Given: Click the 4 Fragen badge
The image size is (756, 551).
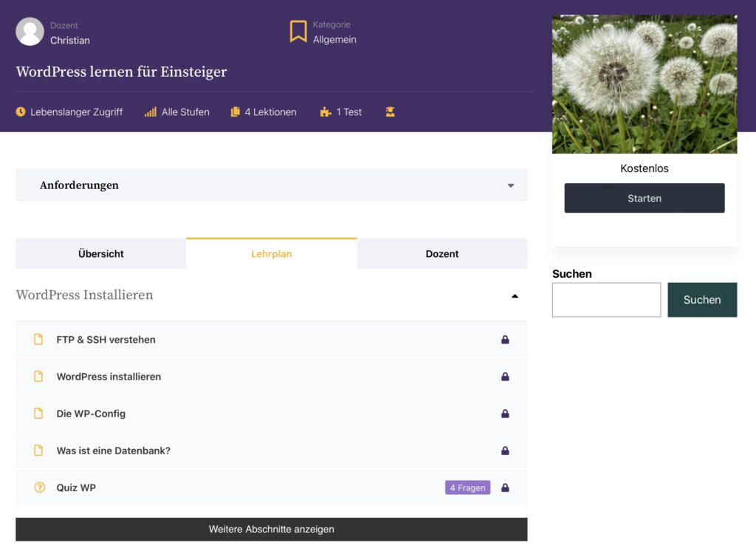Looking at the screenshot, I should [467, 487].
